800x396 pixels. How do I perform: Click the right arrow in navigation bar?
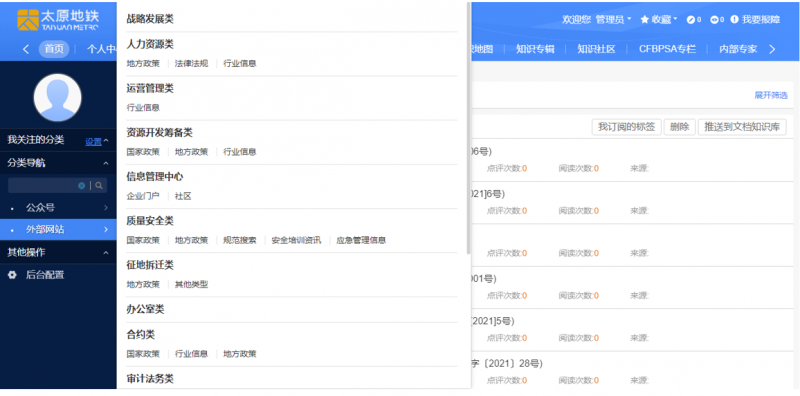(772, 50)
